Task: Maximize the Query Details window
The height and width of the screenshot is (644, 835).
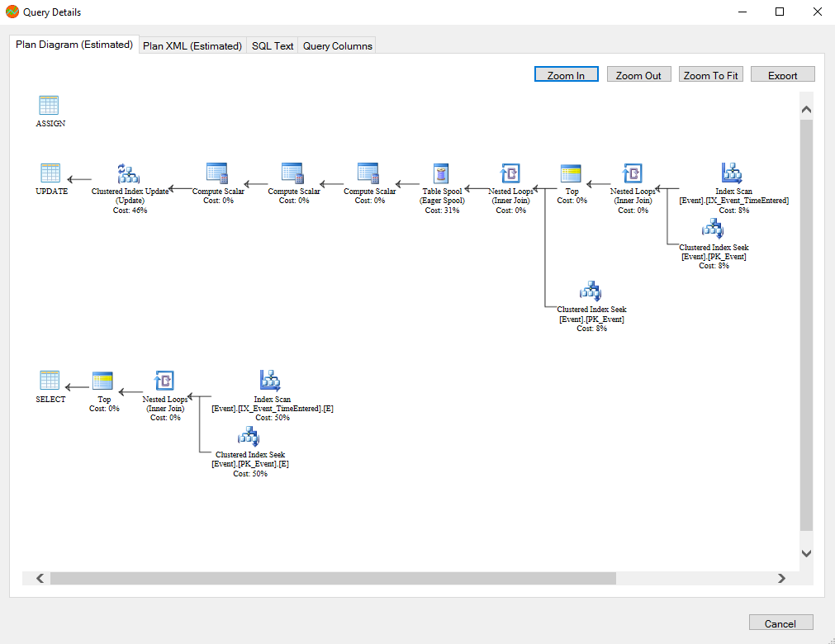Action: (780, 12)
